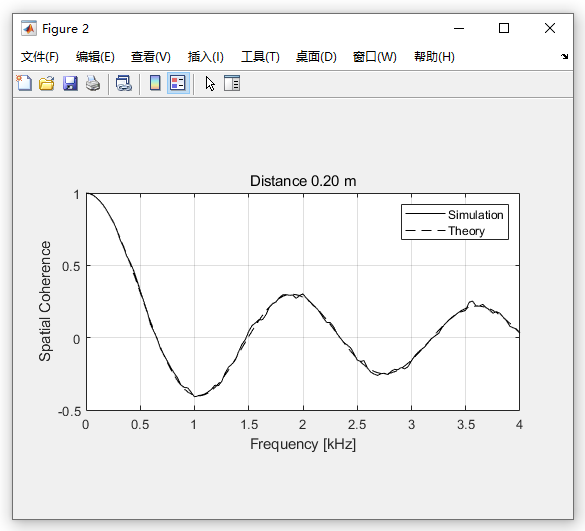Viewport: 585px width, 531px height.
Task: Expand toolbar overflow arrow at menu right
Action: coord(564,56)
